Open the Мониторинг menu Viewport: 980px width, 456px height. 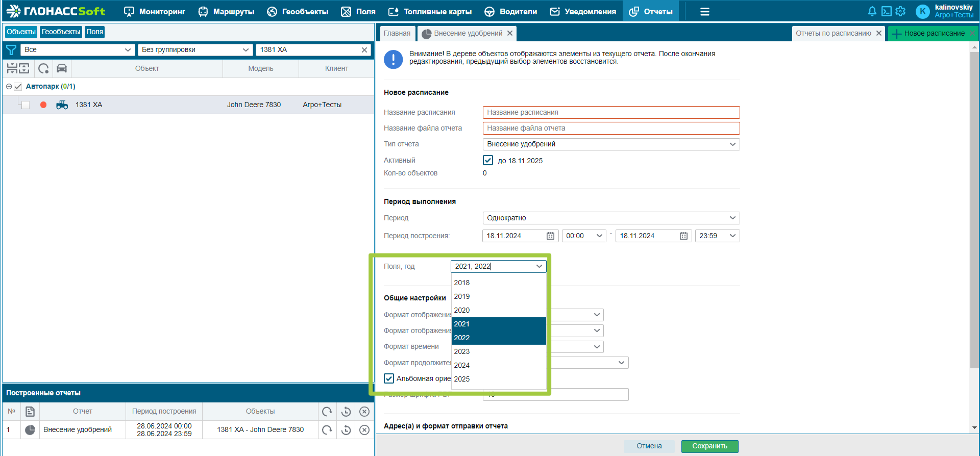point(155,11)
